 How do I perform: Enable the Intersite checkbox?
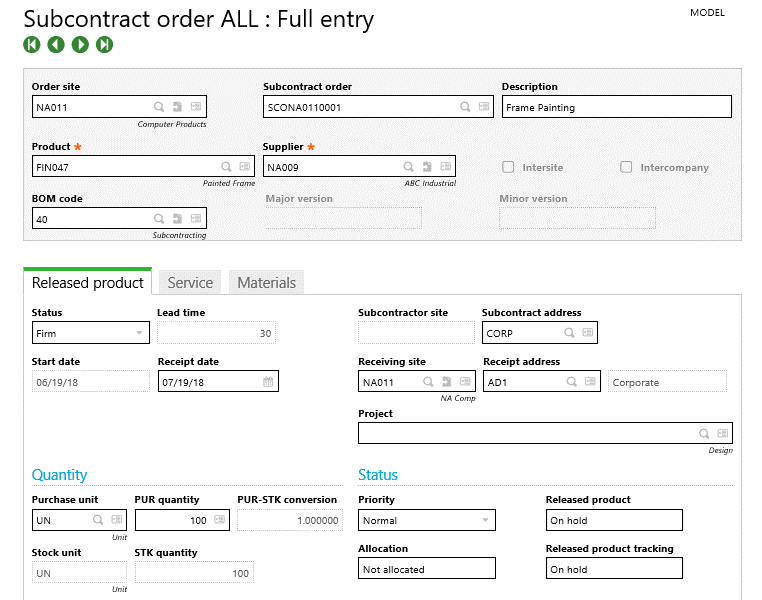coord(509,167)
